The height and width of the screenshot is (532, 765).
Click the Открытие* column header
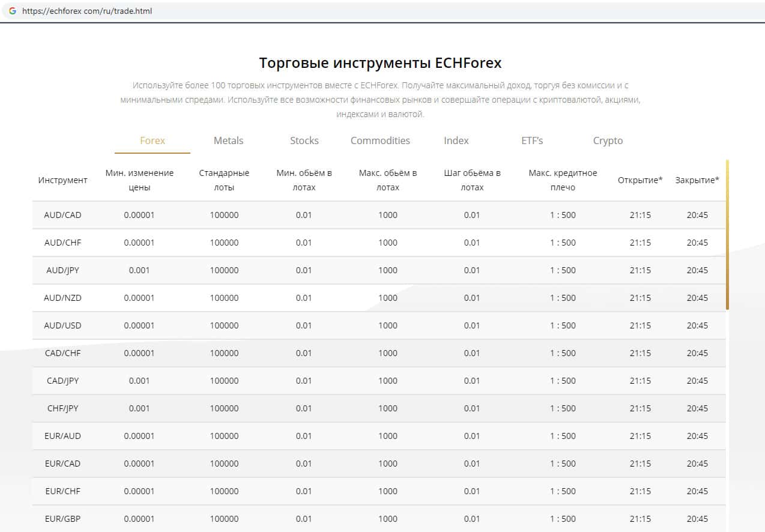click(x=640, y=180)
